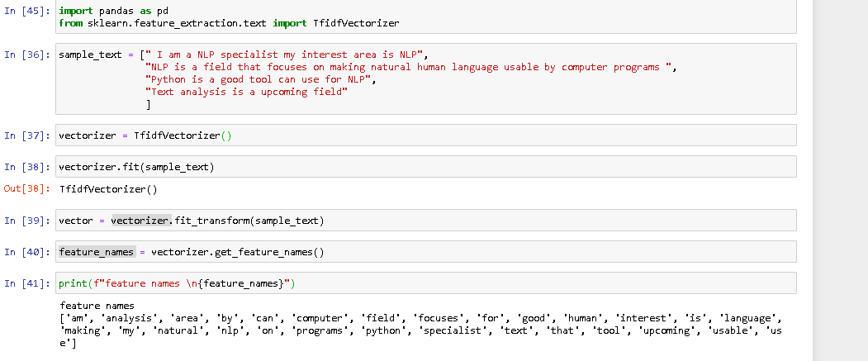Select the sample_text definition cell
The height and width of the screenshot is (361, 868).
pos(425,78)
